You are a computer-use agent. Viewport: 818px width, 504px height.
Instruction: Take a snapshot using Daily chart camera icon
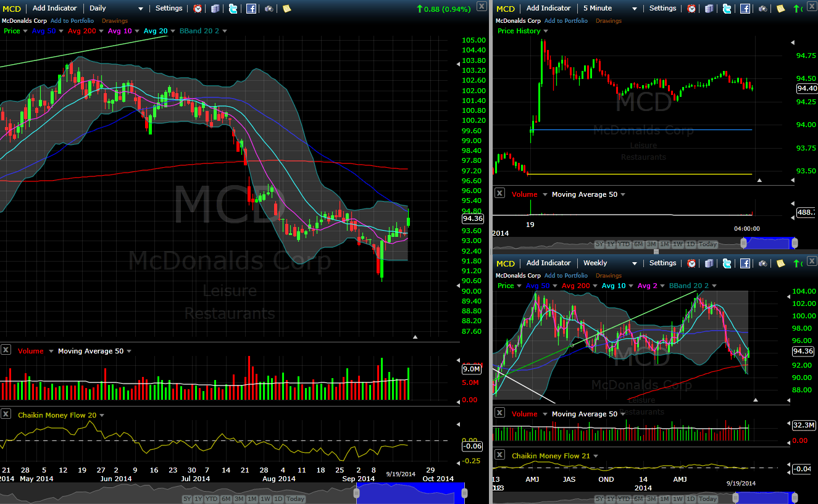pos(269,9)
